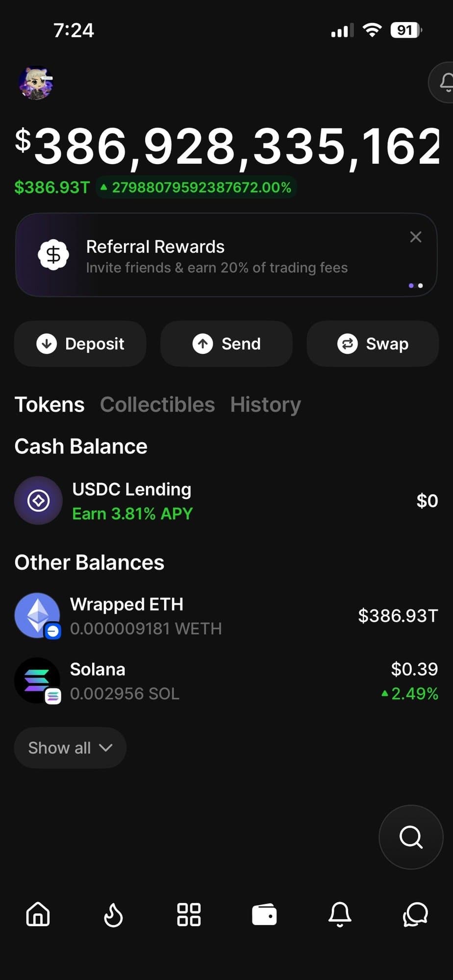The image size is (453, 980).
Task: Tap the green percentage change badge
Action: pyautogui.click(x=197, y=188)
